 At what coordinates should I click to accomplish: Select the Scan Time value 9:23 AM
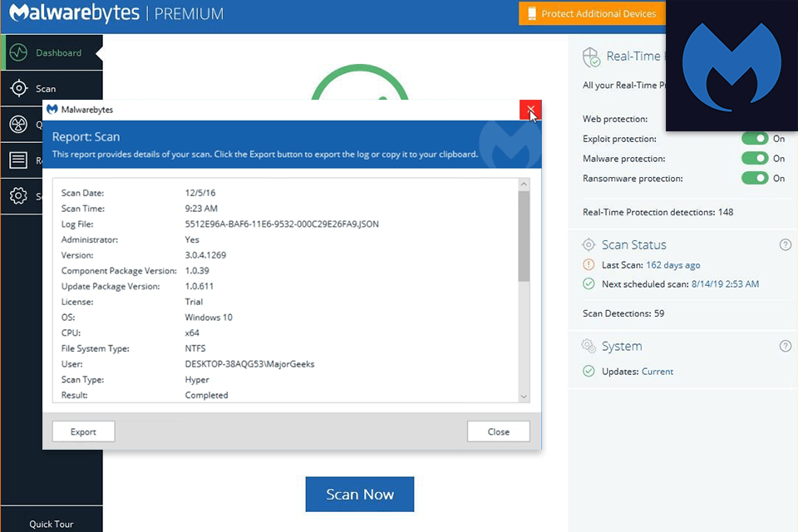[201, 209]
